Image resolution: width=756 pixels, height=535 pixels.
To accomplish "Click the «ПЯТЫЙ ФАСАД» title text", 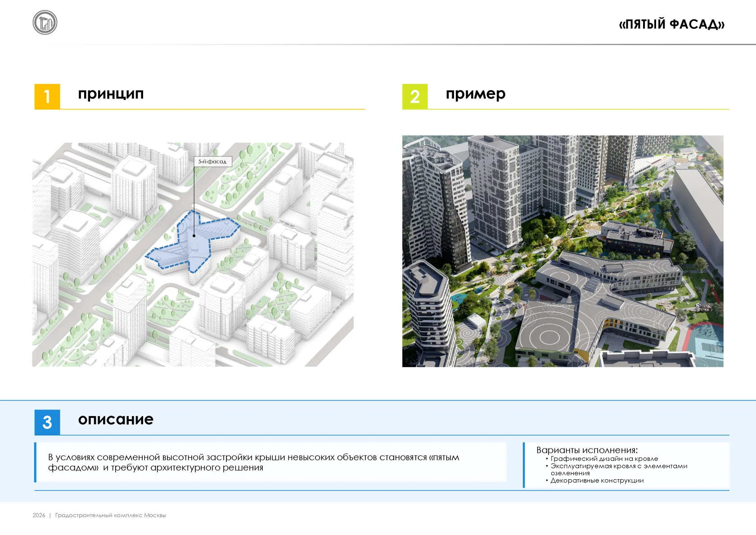I will pyautogui.click(x=671, y=24).
